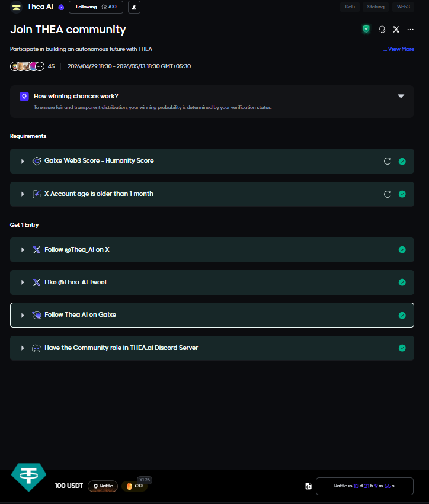Click the purple lightbulb icon for winning chances
Viewport: 429px width, 504px height.
pyautogui.click(x=24, y=96)
